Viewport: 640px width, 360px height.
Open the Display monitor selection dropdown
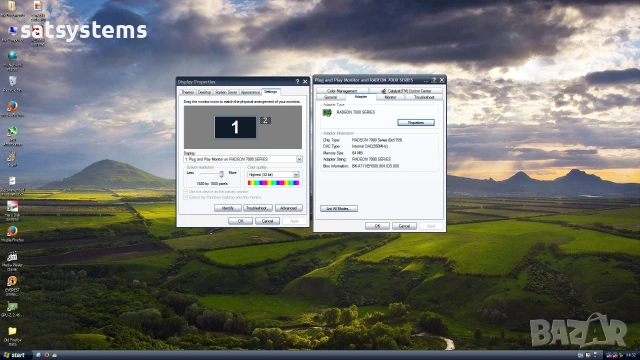pyautogui.click(x=299, y=159)
